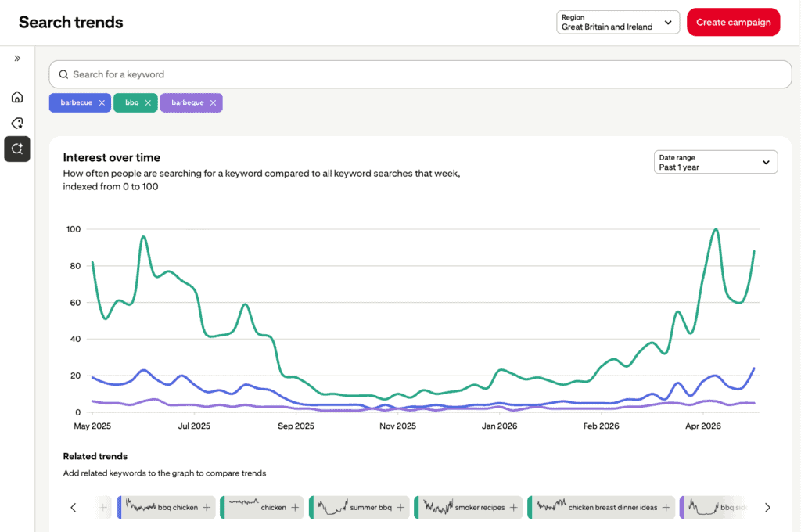Click 'Add related keywords to the graph' text
801x532 pixels.
coord(164,473)
